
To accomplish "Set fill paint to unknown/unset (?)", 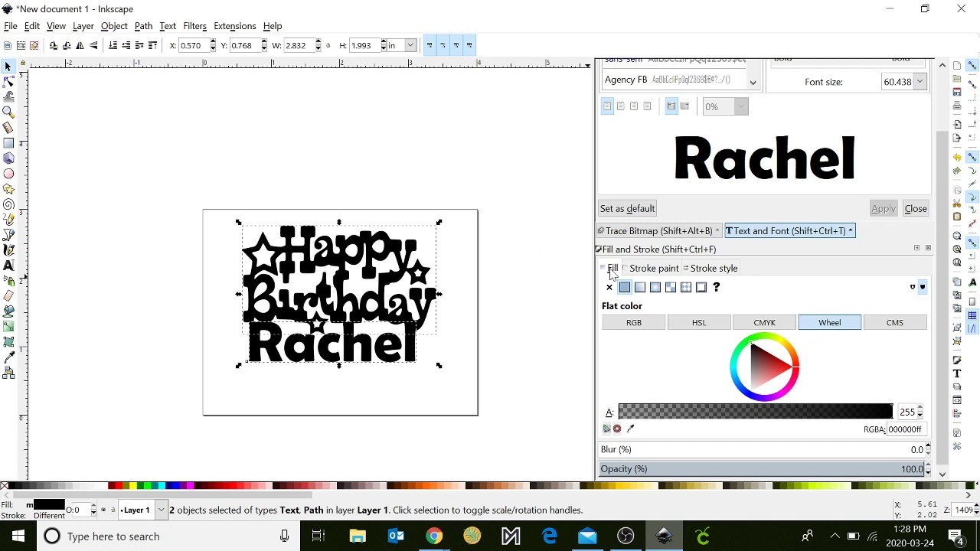I will pos(717,288).
